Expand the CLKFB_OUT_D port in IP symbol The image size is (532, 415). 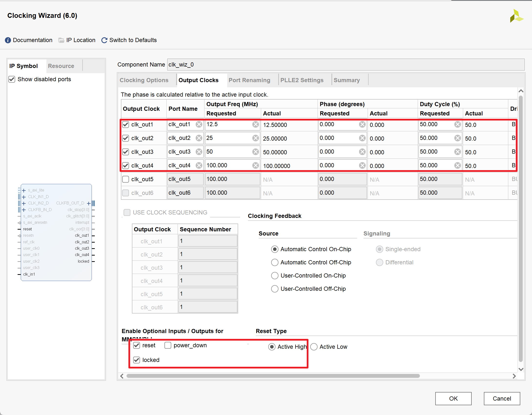pos(89,203)
